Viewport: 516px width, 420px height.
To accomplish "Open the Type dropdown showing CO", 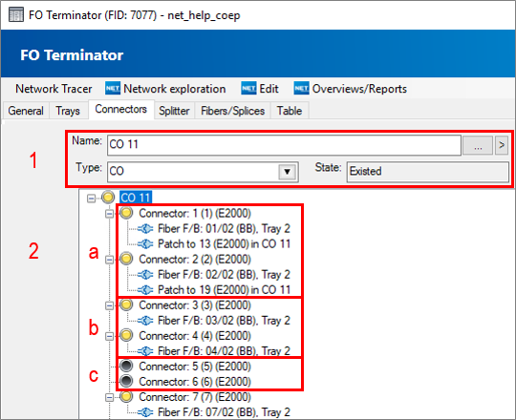I will 287,172.
